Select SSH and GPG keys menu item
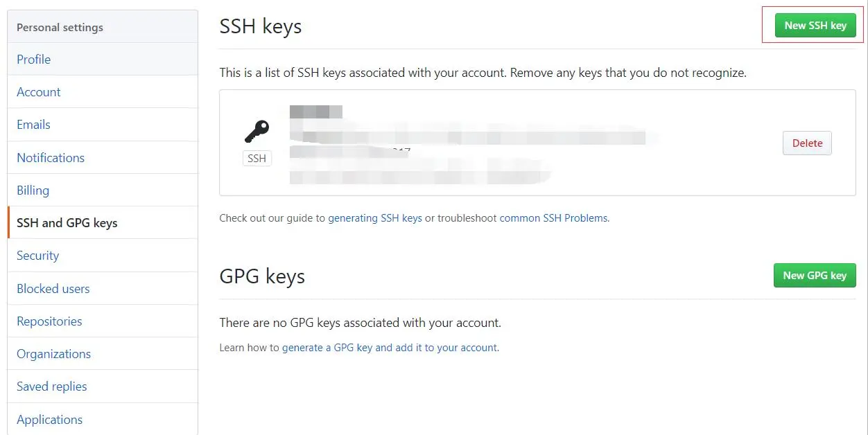 [x=103, y=223]
